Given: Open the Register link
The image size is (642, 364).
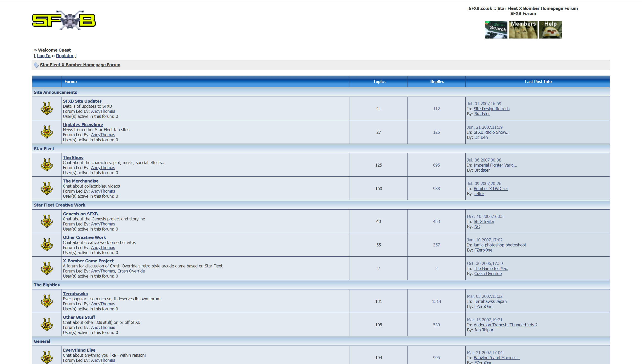Looking at the screenshot, I should coord(65,56).
